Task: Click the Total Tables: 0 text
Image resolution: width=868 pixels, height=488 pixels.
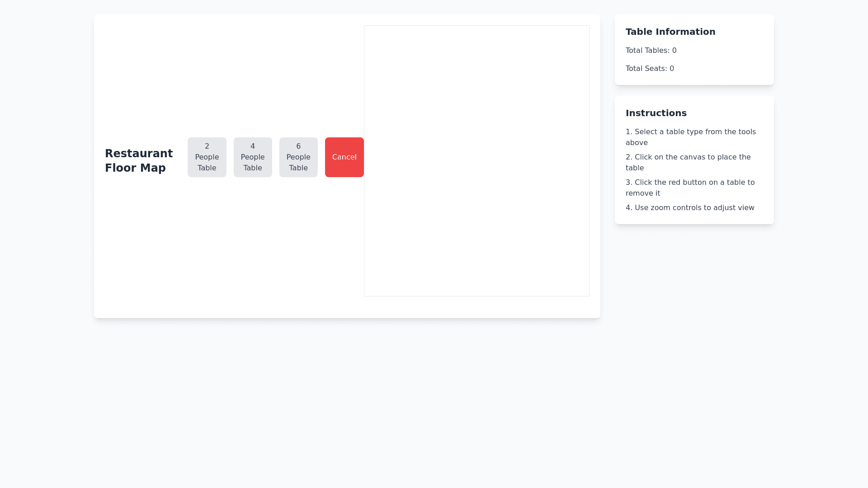Action: coord(651,51)
